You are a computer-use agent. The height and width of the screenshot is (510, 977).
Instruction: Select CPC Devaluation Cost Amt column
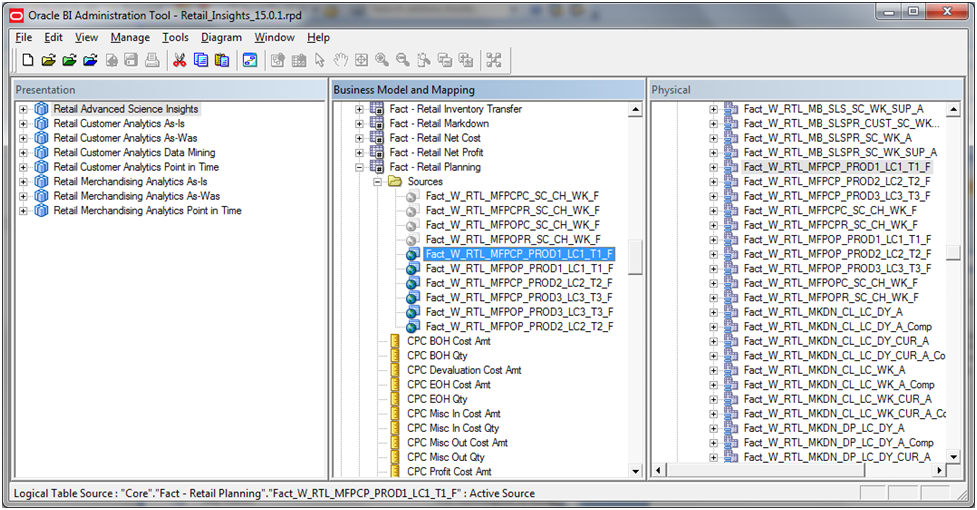pos(464,370)
